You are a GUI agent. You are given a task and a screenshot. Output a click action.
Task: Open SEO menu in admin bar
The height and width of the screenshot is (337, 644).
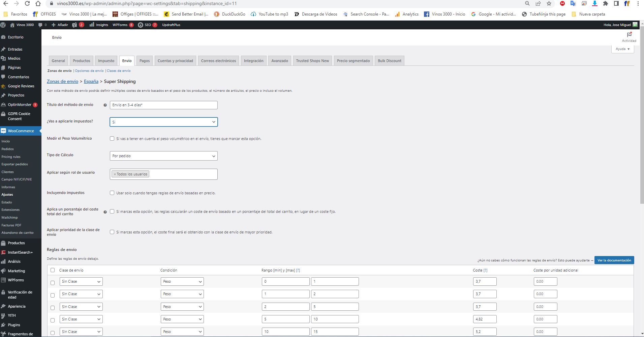coord(148,25)
